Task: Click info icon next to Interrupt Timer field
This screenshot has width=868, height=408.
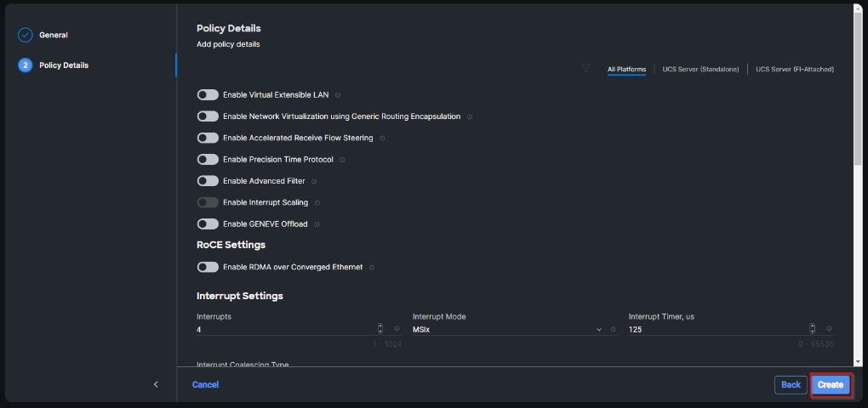Action: pyautogui.click(x=829, y=329)
